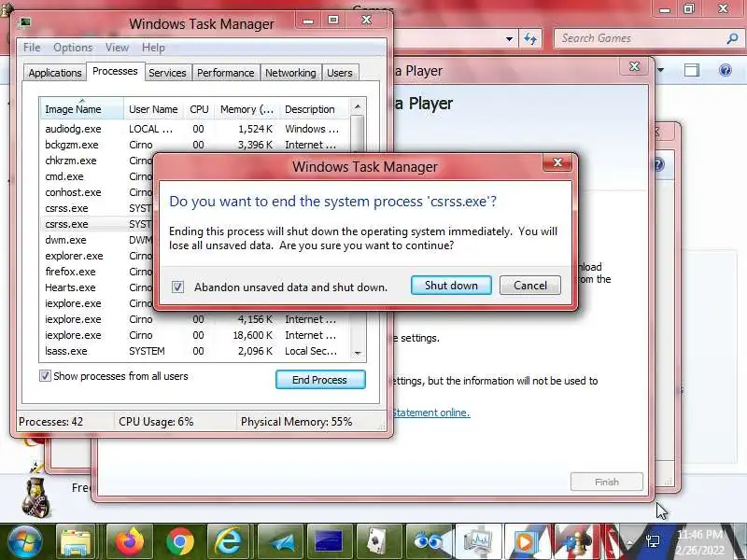Click the network icon in system tray
This screenshot has height=560, width=747.
pyautogui.click(x=653, y=540)
